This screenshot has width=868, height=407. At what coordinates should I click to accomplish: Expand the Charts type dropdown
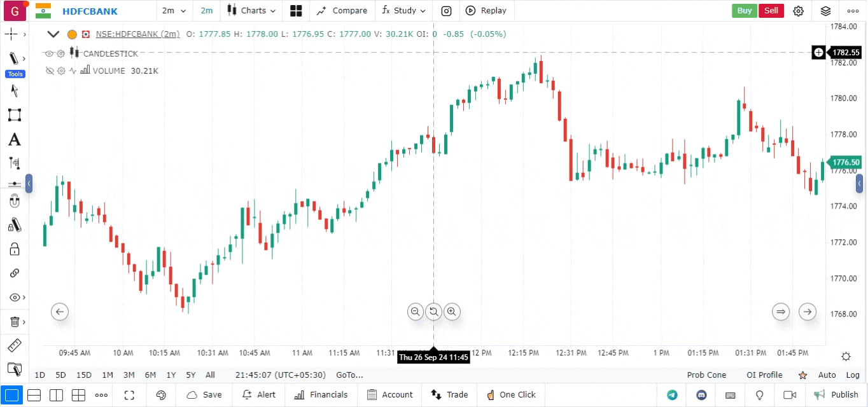(253, 11)
